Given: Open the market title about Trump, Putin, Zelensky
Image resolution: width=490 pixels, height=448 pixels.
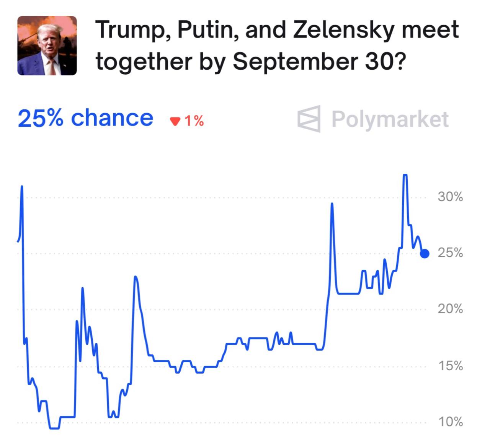Looking at the screenshot, I should click(277, 46).
